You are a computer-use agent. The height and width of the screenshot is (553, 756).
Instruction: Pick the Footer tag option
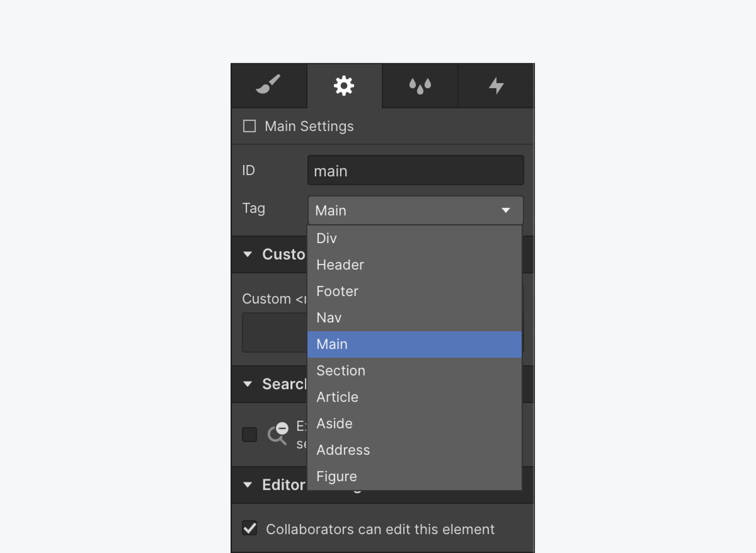[337, 291]
